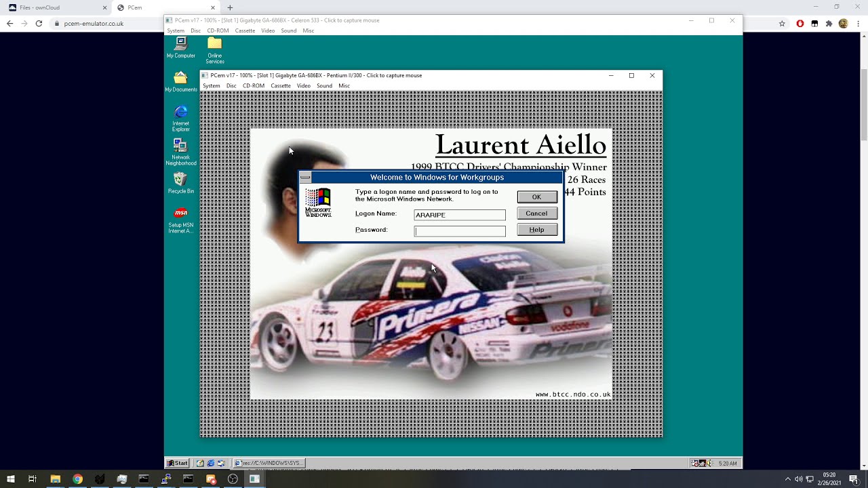Close the Files - ownCloud tab
Screen dimensions: 868x488
tap(104, 7)
